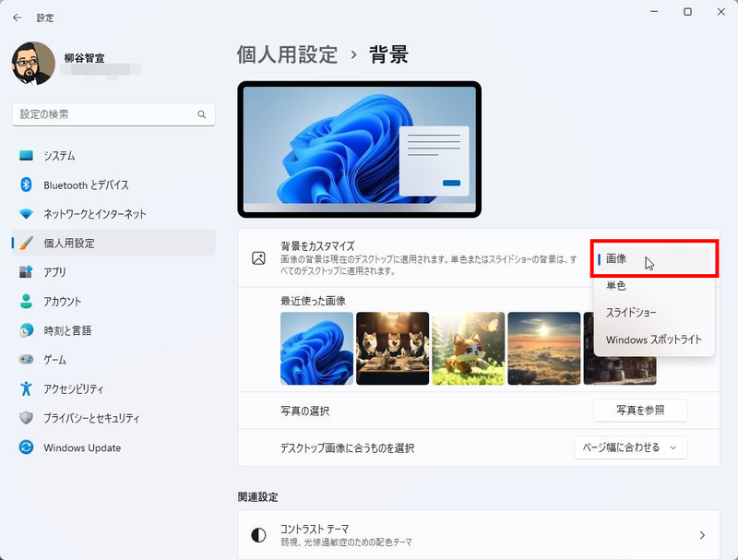Click the Bluetooth icon in sidebar
This screenshot has width=738, height=560.
pyautogui.click(x=26, y=185)
